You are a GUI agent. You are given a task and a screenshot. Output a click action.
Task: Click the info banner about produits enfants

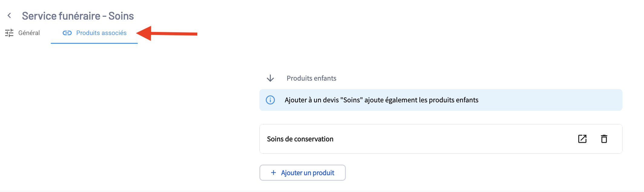[441, 100]
